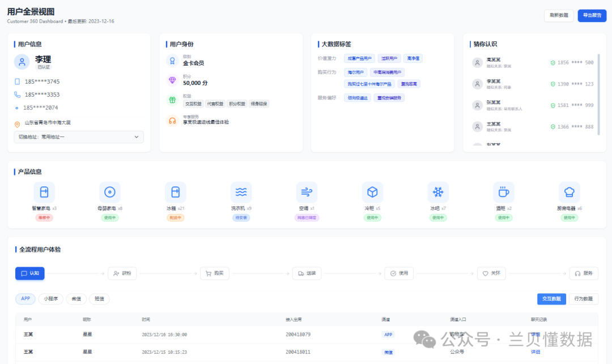The image size is (612, 364).
Task: Select the 认知 journey stage
Action: (30, 273)
